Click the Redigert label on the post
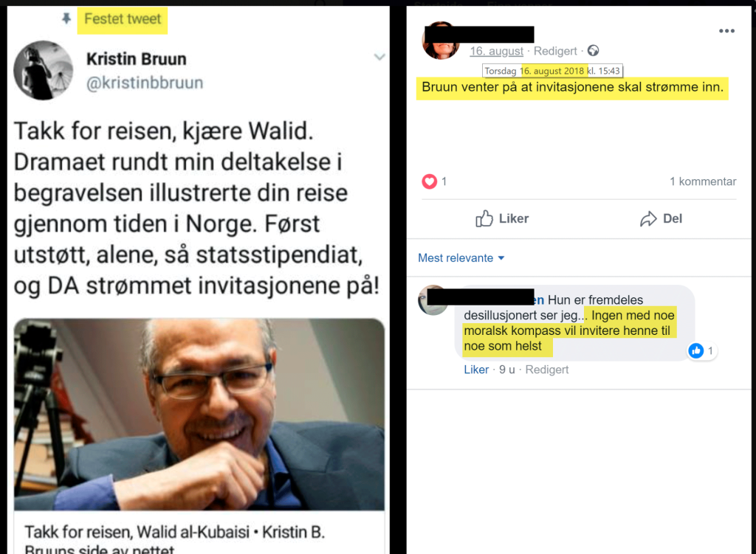Image resolution: width=756 pixels, height=554 pixels. (555, 51)
